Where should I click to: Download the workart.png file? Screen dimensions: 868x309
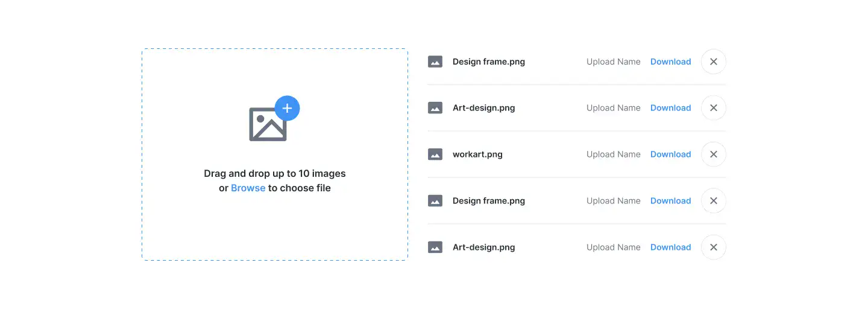click(x=670, y=154)
